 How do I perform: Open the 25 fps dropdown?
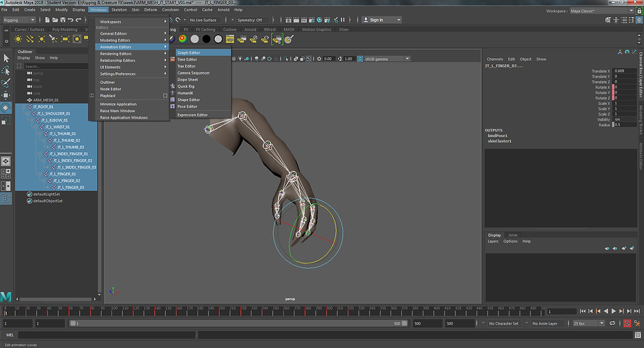(589, 323)
